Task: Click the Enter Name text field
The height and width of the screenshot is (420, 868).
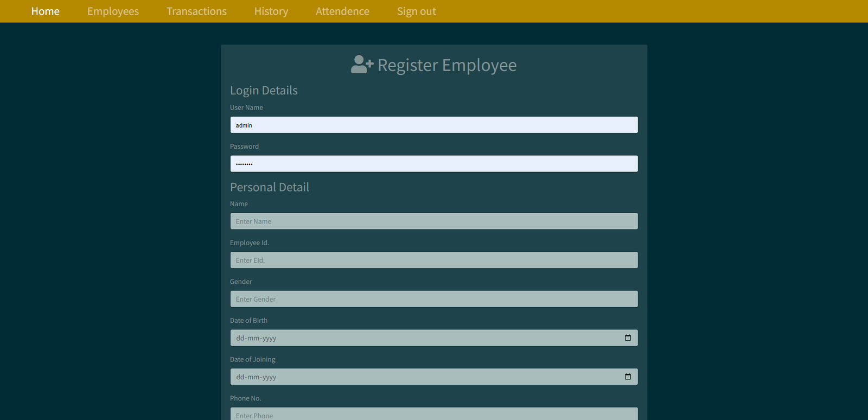Action: tap(433, 221)
